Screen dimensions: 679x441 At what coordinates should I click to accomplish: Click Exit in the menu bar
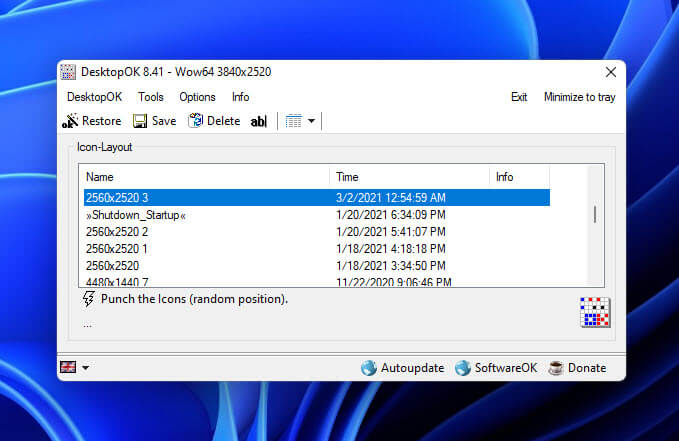519,97
